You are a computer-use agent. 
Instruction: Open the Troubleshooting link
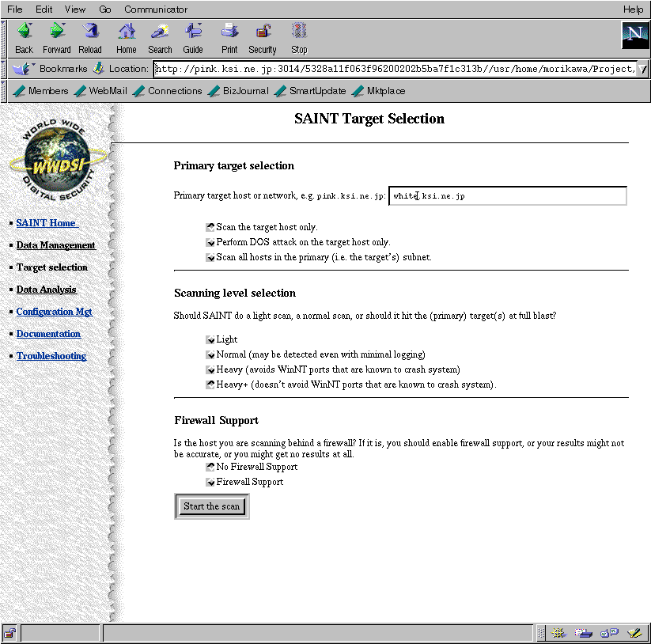pyautogui.click(x=51, y=356)
